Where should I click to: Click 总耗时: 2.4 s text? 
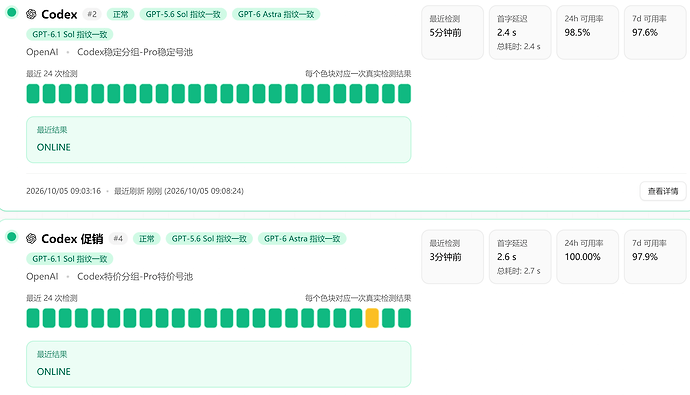[519, 46]
